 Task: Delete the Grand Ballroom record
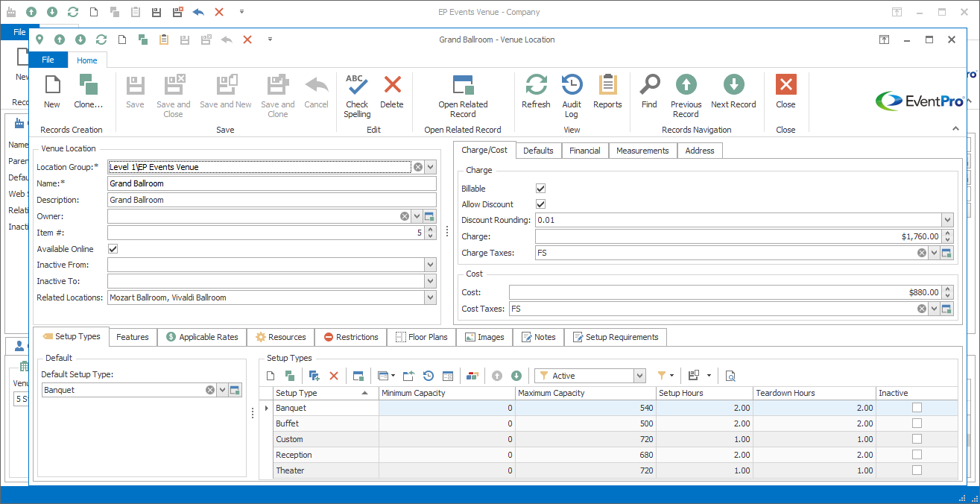[392, 92]
